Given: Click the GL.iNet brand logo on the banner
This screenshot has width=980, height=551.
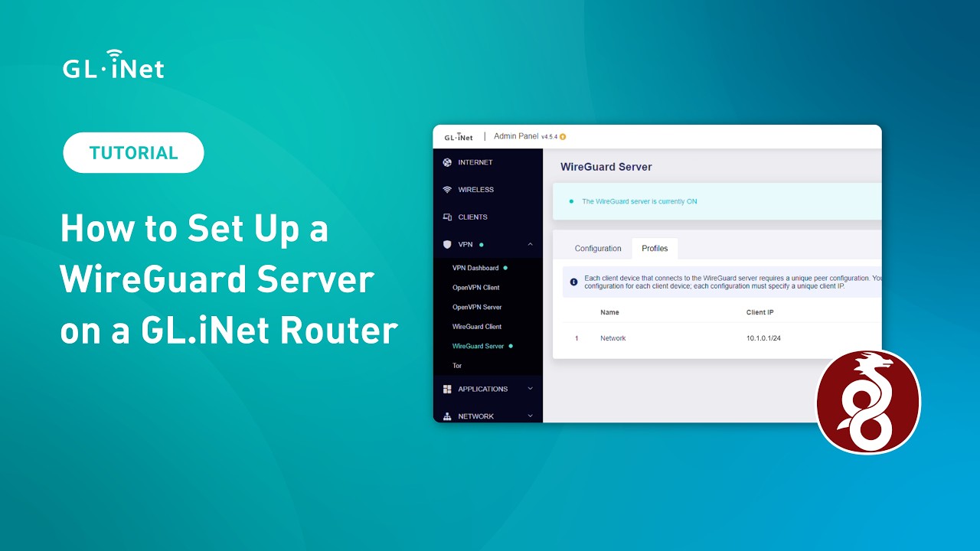Looking at the screenshot, I should tap(113, 64).
